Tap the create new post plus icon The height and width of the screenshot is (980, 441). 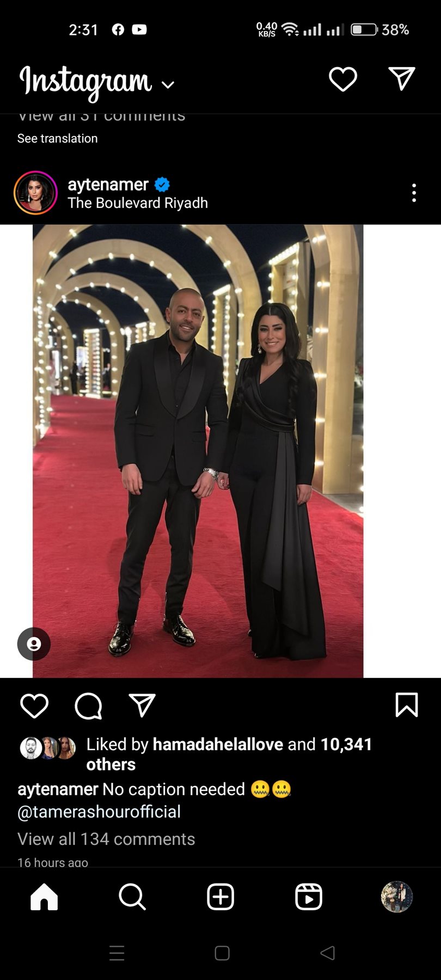[220, 897]
